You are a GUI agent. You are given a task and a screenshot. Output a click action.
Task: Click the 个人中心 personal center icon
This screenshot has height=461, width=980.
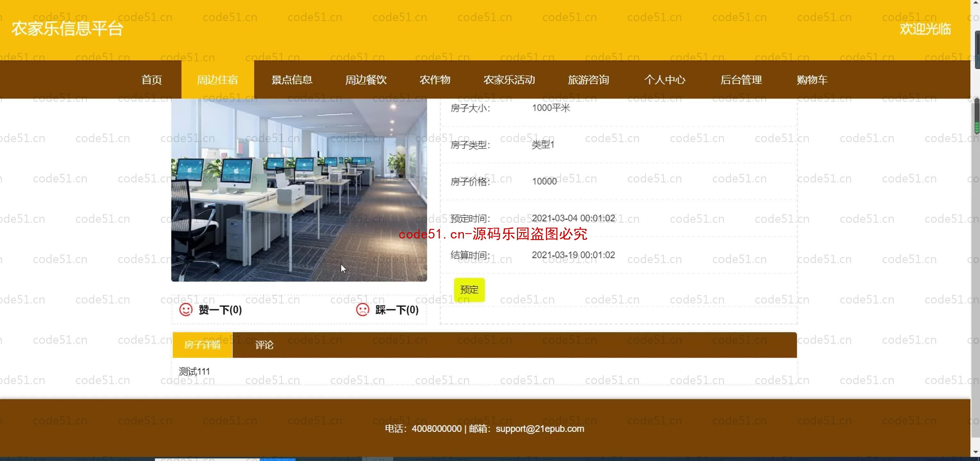665,80
